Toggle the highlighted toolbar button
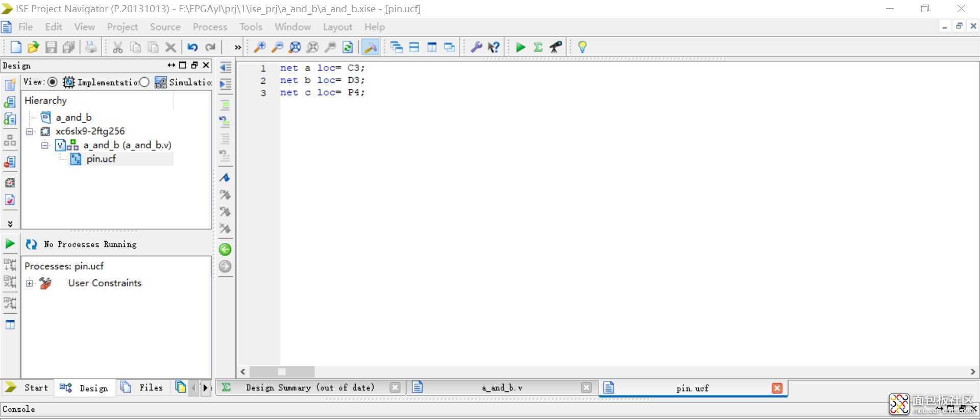 (x=370, y=47)
